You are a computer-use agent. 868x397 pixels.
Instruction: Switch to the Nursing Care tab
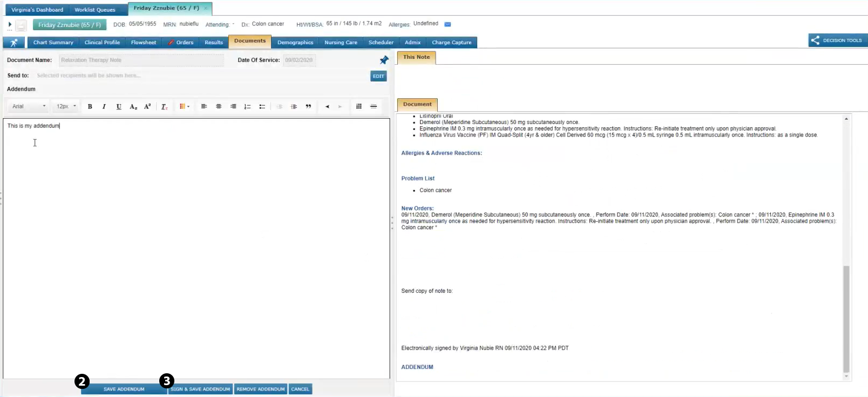point(340,43)
